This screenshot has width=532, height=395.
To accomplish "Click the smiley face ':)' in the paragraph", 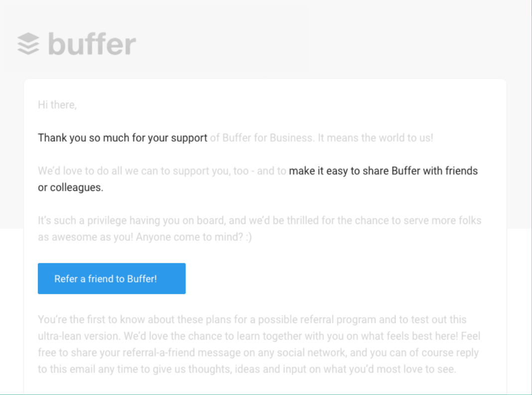I will 249,237.
